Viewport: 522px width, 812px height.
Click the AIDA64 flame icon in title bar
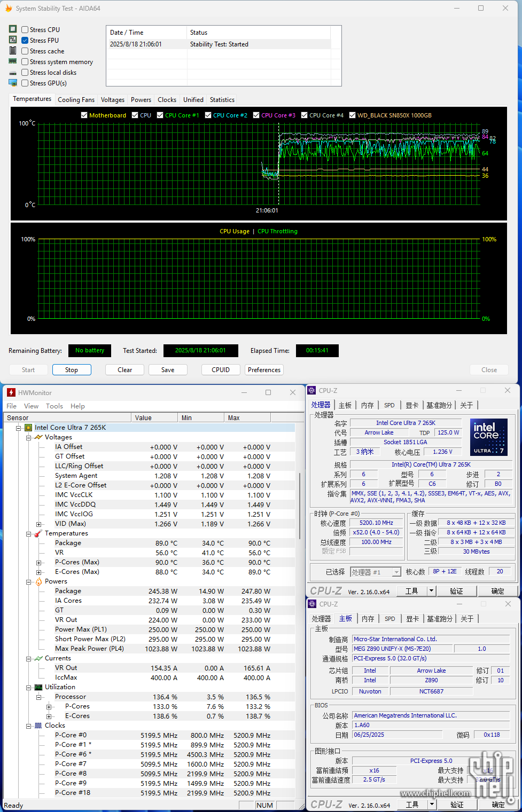point(9,9)
